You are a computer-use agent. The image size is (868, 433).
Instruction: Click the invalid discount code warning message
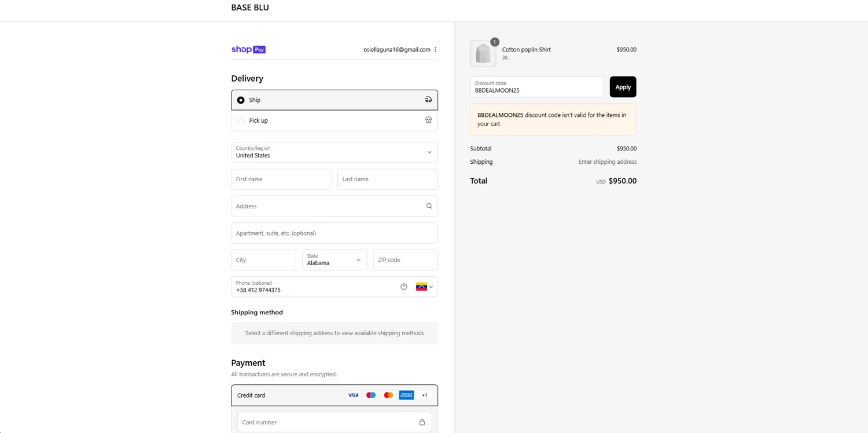coord(553,119)
